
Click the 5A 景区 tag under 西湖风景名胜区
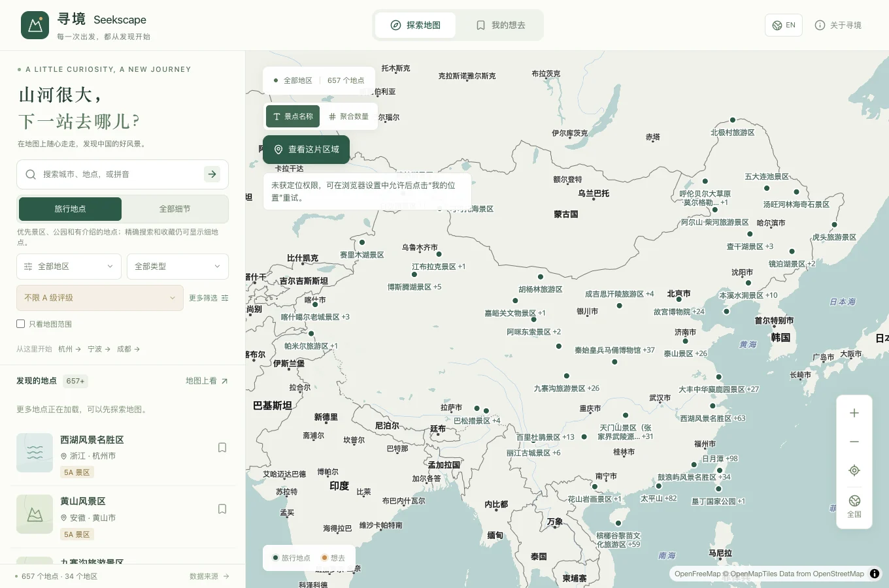(x=77, y=472)
